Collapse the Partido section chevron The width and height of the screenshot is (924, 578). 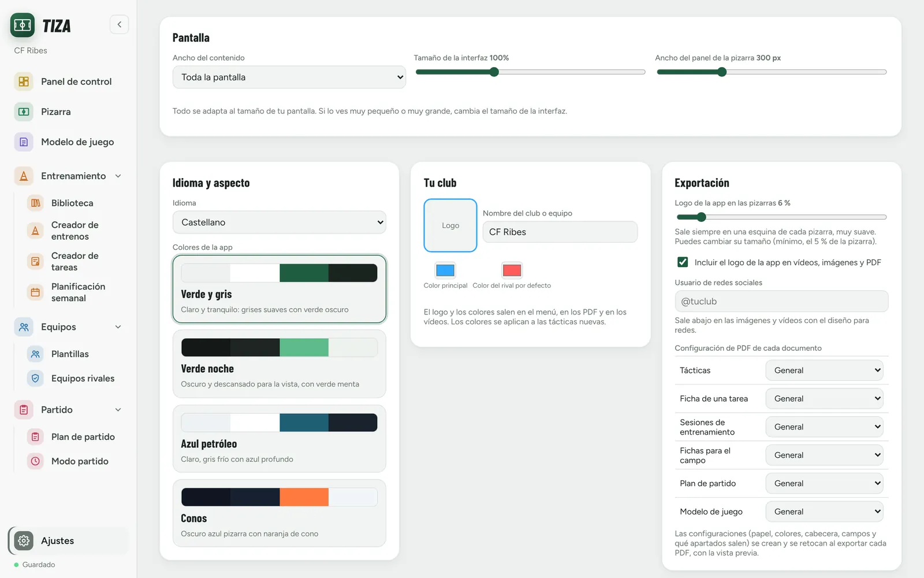[118, 409]
